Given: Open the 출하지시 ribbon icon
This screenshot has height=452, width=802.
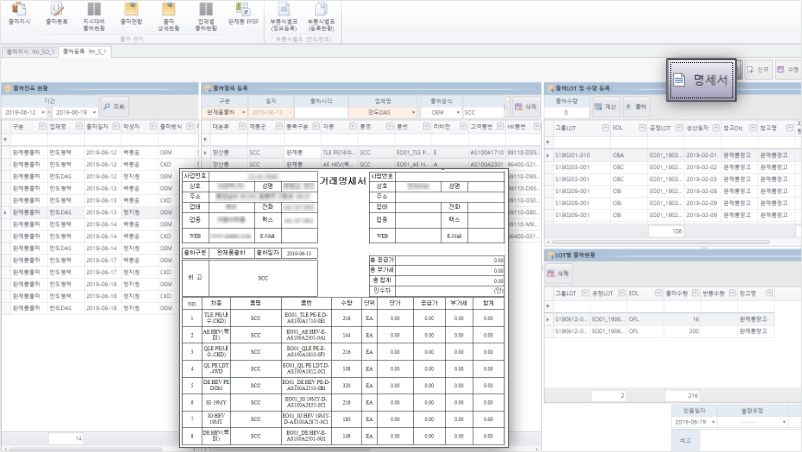Looking at the screenshot, I should point(19,14).
